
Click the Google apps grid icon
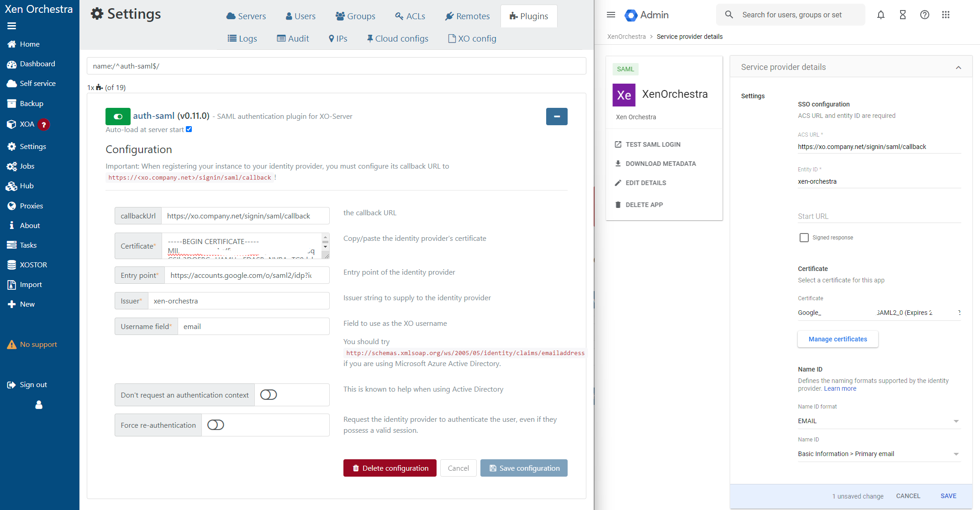click(x=946, y=15)
